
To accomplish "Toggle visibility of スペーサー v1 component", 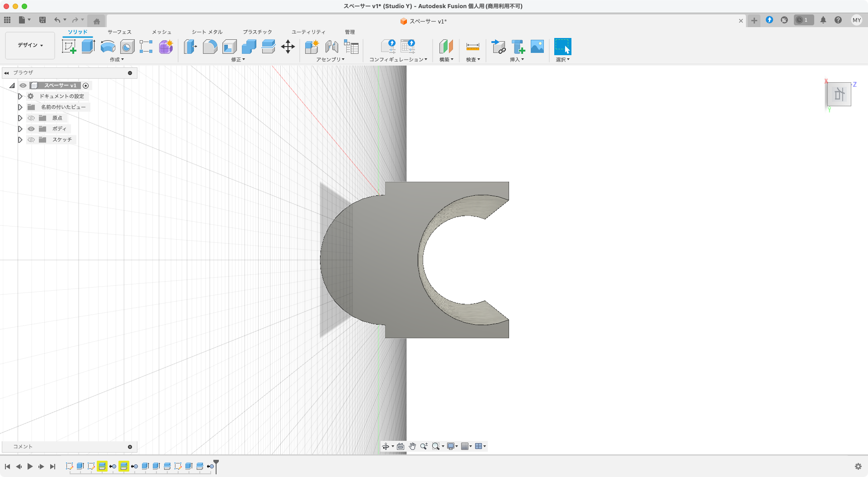I will pyautogui.click(x=23, y=85).
